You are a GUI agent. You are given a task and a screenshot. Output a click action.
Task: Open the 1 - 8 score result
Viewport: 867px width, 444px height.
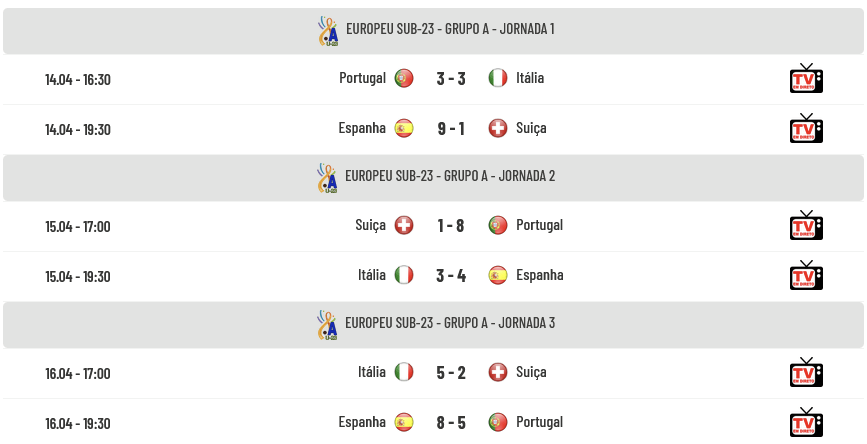click(451, 226)
